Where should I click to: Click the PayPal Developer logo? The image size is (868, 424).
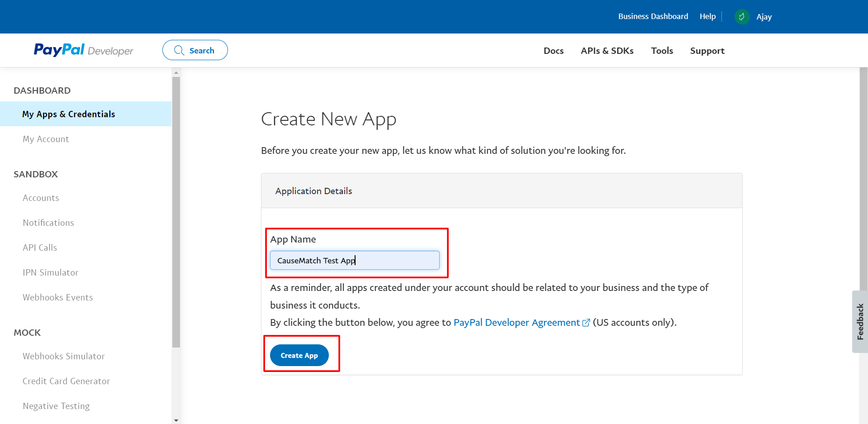[84, 50]
